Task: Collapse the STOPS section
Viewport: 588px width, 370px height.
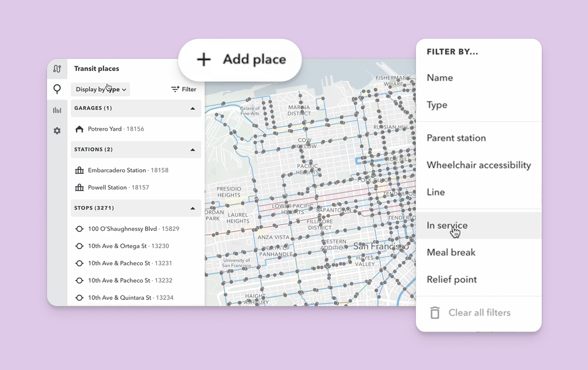Action: pyautogui.click(x=193, y=208)
